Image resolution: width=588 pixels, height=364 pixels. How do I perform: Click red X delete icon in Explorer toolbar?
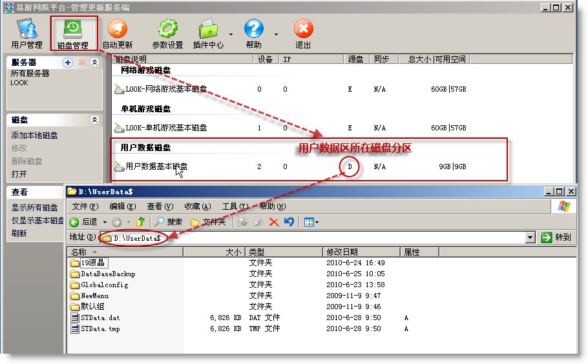tap(274, 223)
